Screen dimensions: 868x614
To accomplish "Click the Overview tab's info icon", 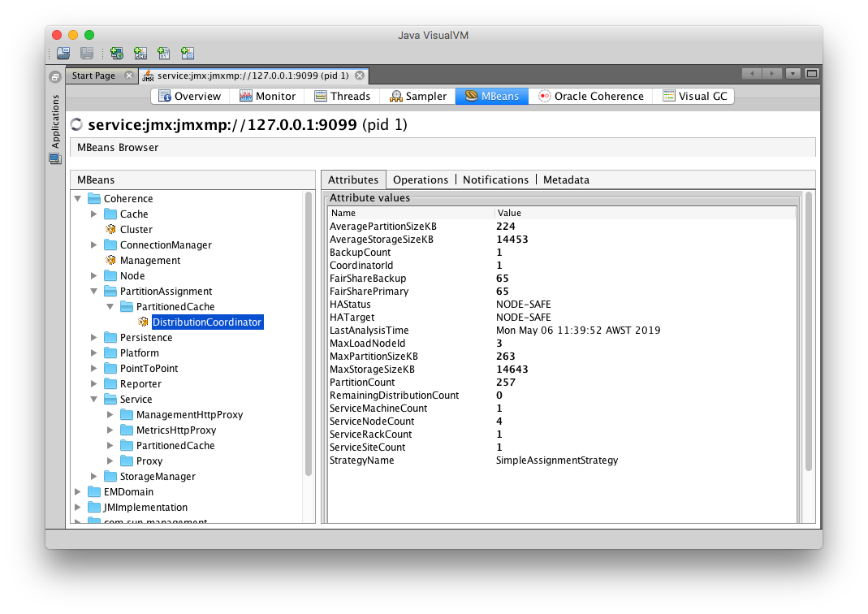I will point(164,96).
